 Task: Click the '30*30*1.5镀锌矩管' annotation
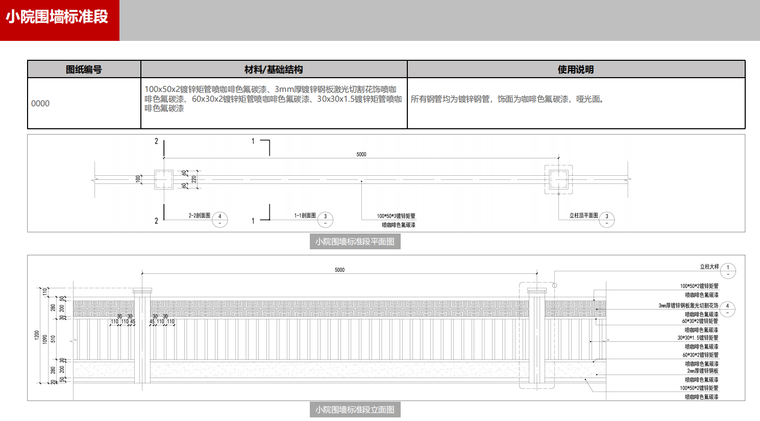(698, 338)
